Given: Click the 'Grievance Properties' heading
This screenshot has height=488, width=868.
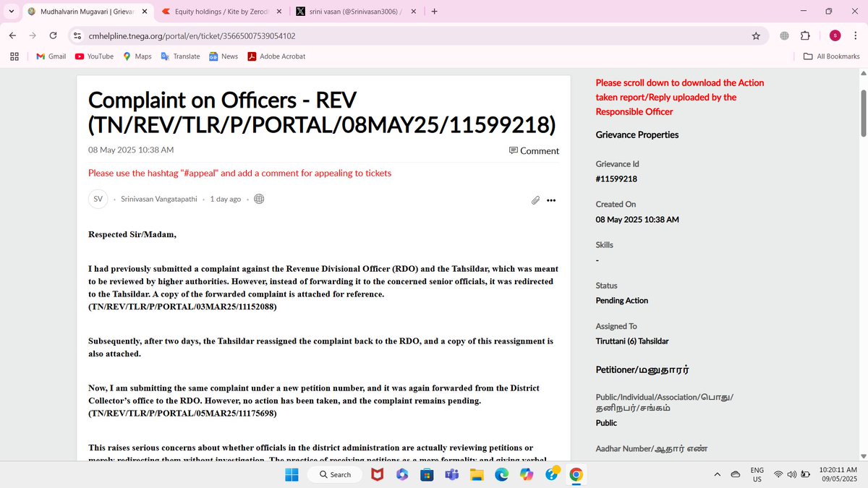Looking at the screenshot, I should tap(637, 134).
